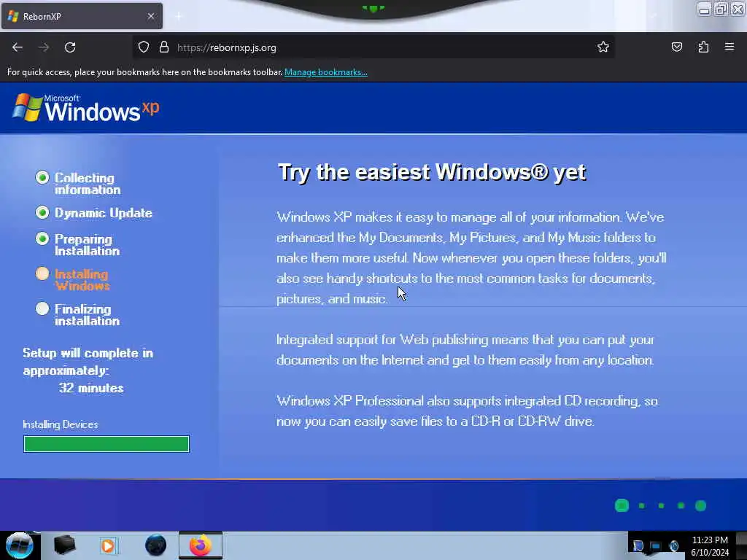This screenshot has width=747, height=560.
Task: Click the Dynamic Update step bullet
Action: [x=42, y=212]
